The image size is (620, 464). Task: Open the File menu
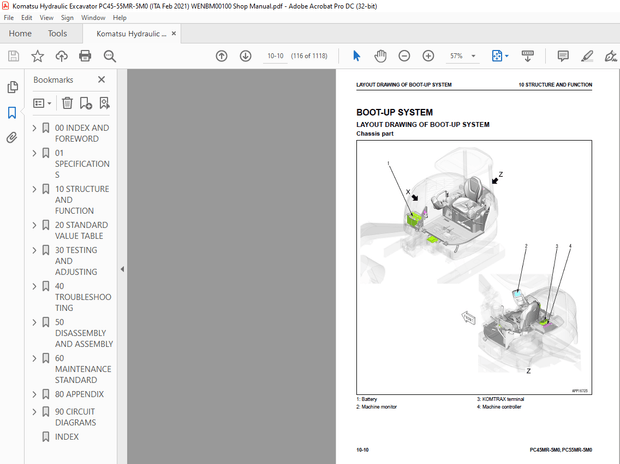pos(8,18)
